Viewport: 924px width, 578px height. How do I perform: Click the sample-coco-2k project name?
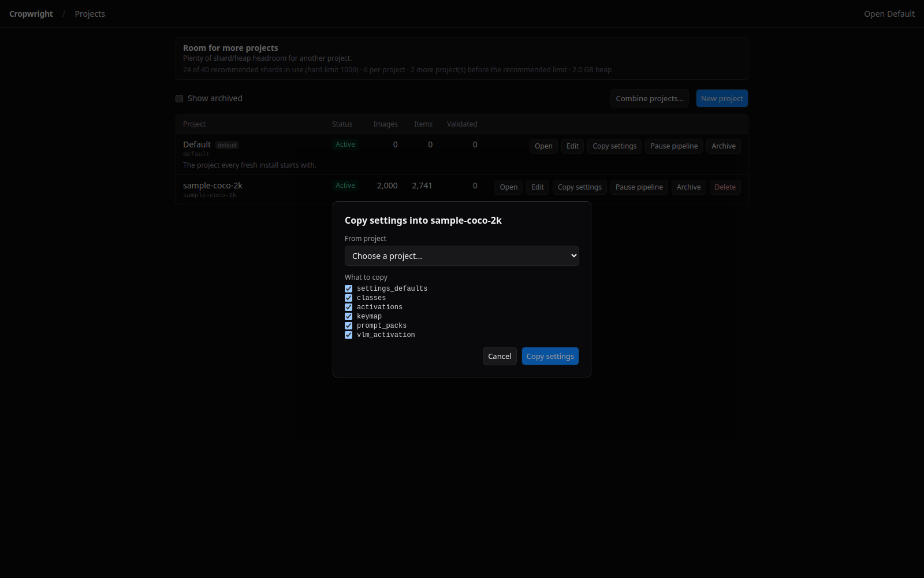[213, 186]
